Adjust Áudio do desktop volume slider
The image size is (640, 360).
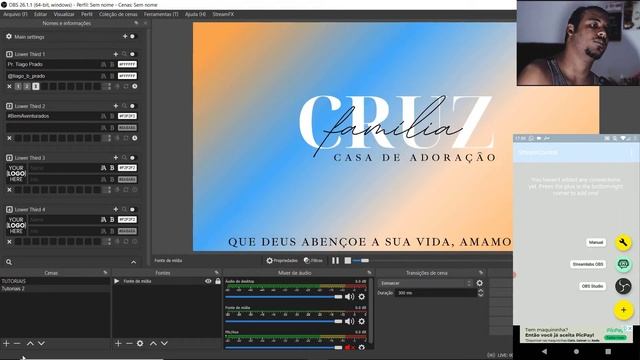click(x=284, y=297)
